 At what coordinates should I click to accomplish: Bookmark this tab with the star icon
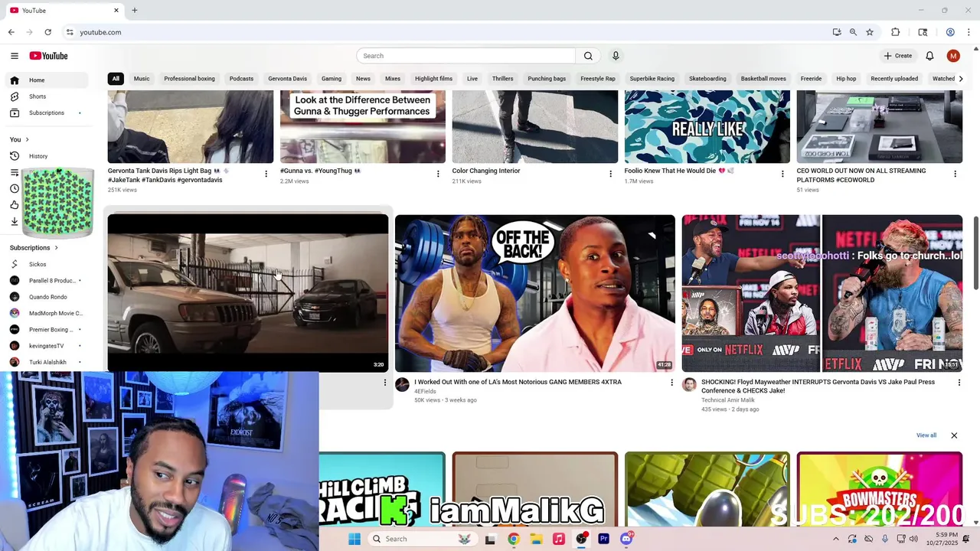pyautogui.click(x=870, y=32)
